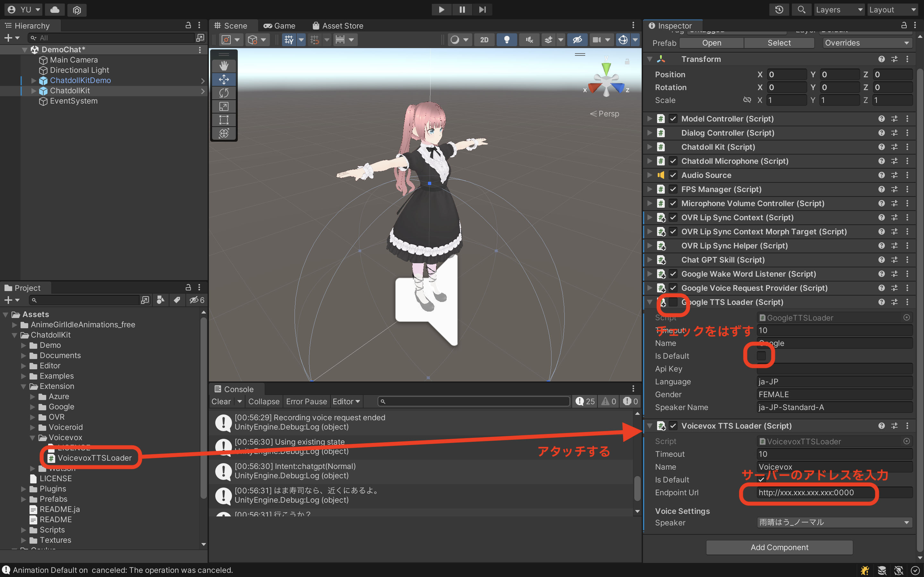Expand the Azure folder in Project
Viewport: 924px width, 577px height.
point(33,397)
